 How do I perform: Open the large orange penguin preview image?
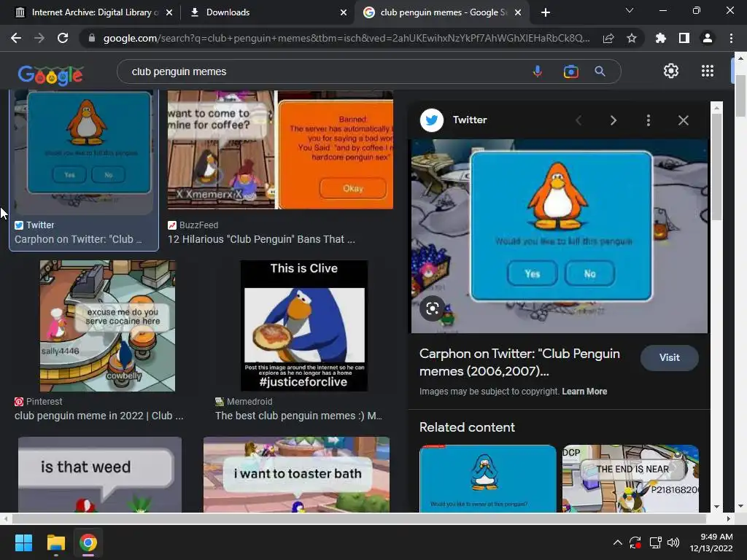point(560,236)
